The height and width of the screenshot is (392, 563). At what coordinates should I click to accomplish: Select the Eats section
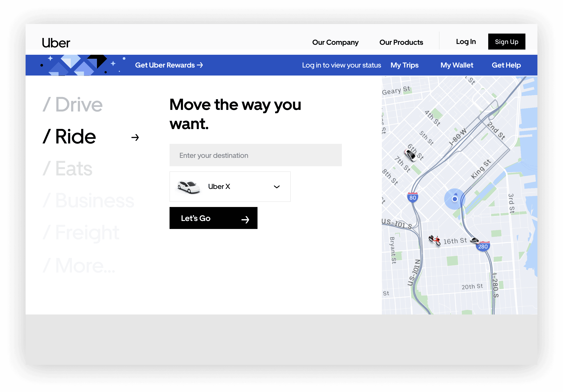coord(67,169)
